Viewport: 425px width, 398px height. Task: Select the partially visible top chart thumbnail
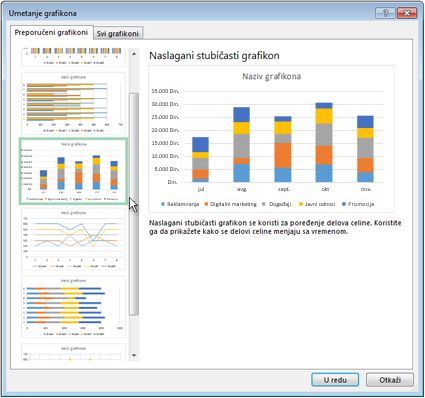(x=74, y=57)
